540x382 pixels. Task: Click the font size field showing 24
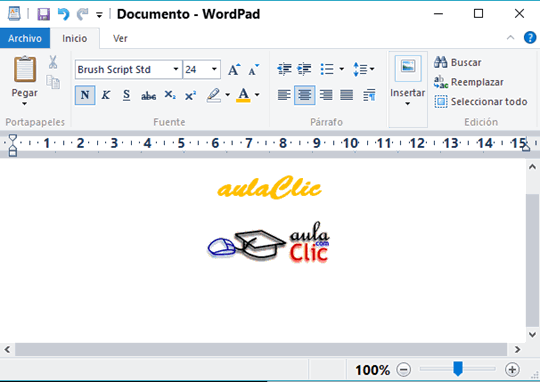(x=196, y=70)
